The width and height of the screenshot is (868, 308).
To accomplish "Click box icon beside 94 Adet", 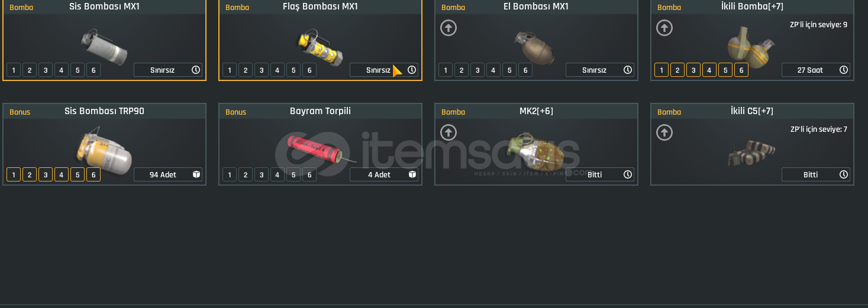I will 196,174.
